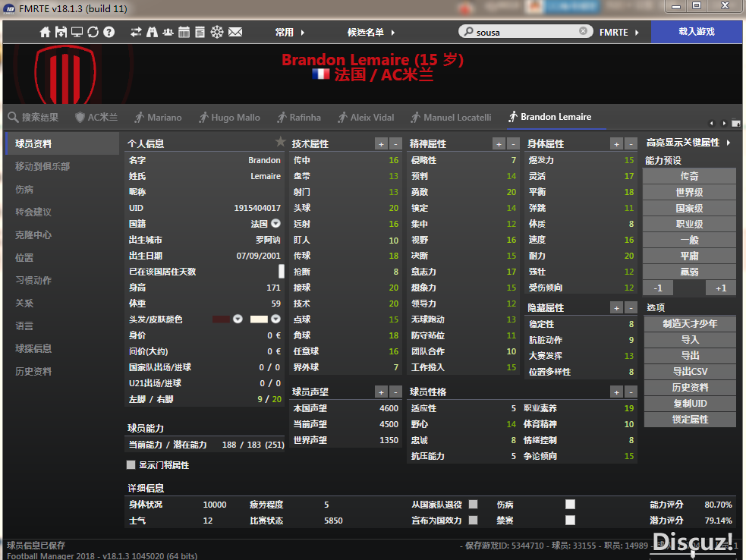Click the 载入游戏 button

click(697, 32)
